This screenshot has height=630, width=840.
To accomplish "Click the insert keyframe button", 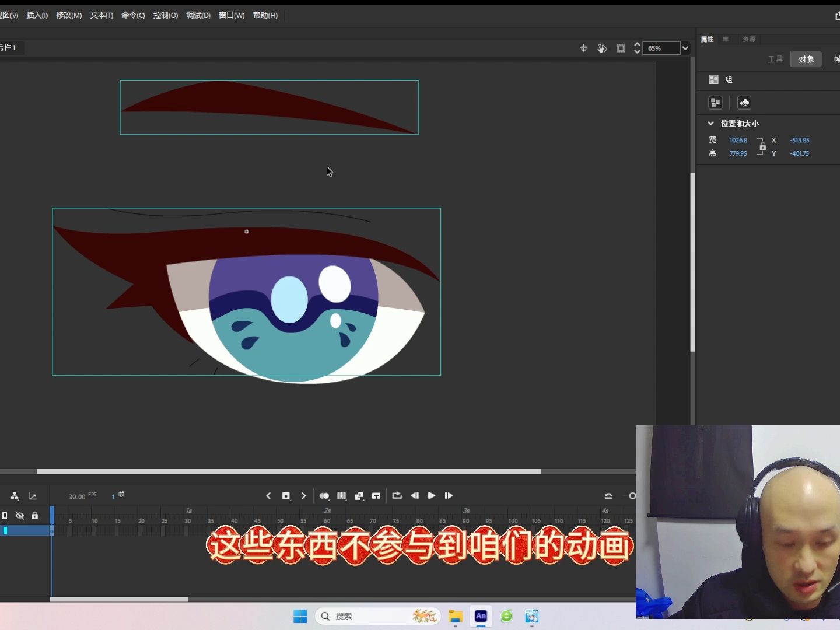I will point(286,496).
